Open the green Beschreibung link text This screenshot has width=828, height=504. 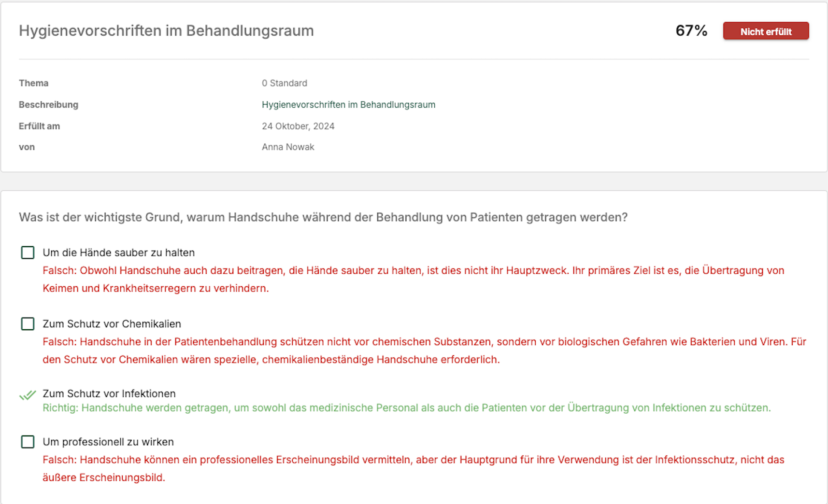348,105
